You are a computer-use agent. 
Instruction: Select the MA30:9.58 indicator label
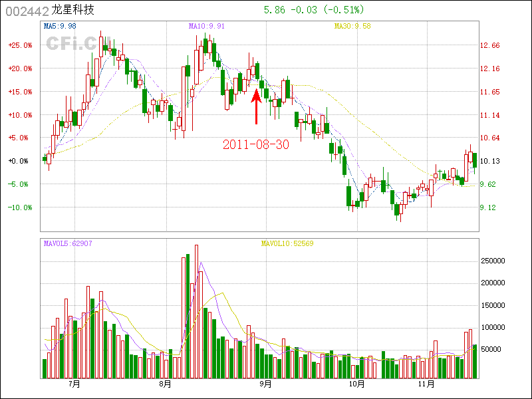tap(352, 27)
